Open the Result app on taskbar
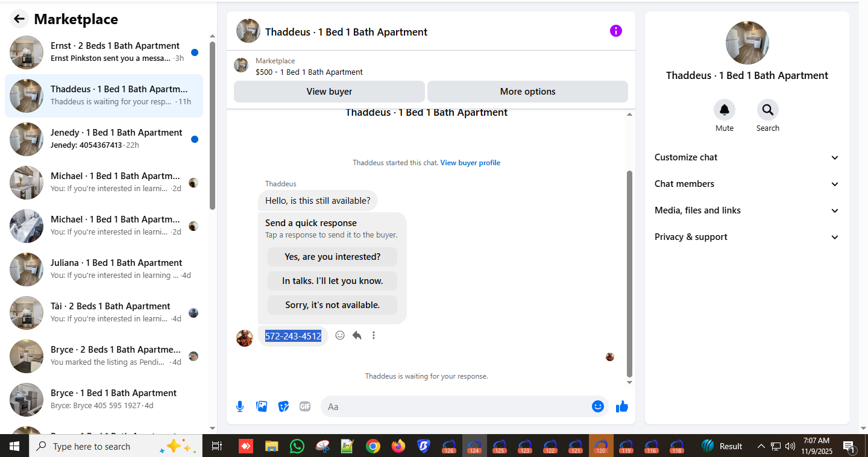This screenshot has width=868, height=457. click(722, 446)
